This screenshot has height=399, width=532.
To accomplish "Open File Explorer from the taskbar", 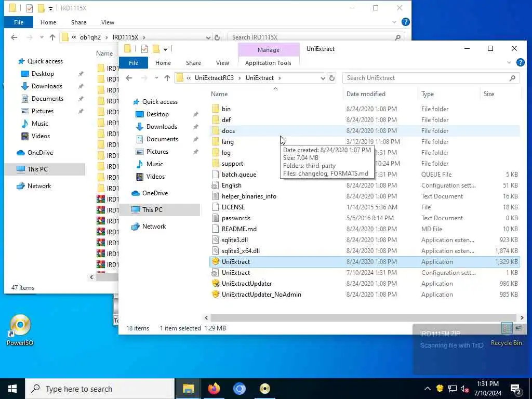I will coord(188,389).
